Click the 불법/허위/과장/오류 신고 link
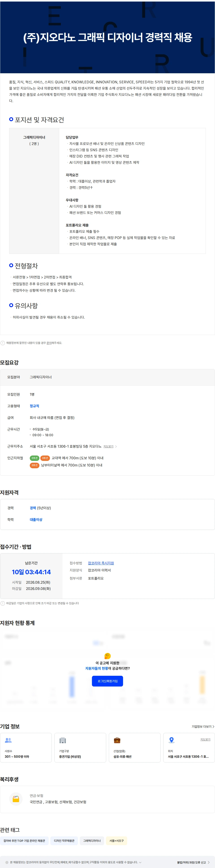Viewport: 215px width, 868px height. [x=193, y=863]
